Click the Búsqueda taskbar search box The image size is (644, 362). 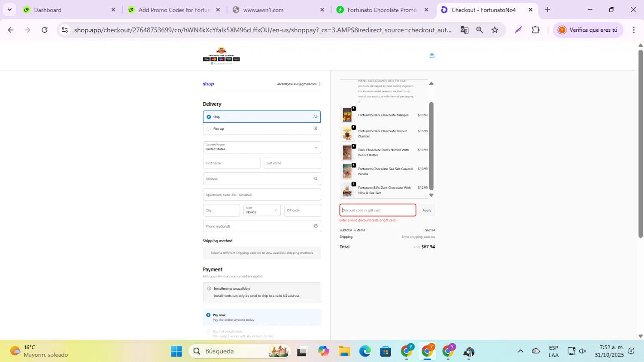coord(240,351)
